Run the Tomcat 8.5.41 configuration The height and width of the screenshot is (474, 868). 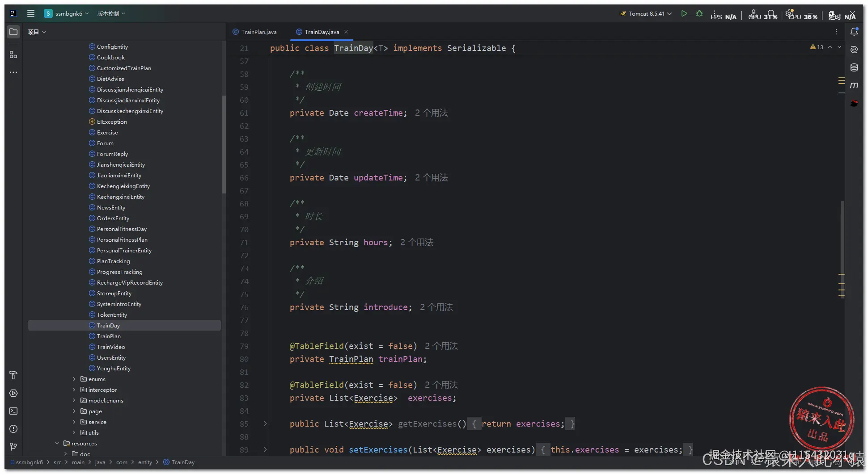[684, 13]
